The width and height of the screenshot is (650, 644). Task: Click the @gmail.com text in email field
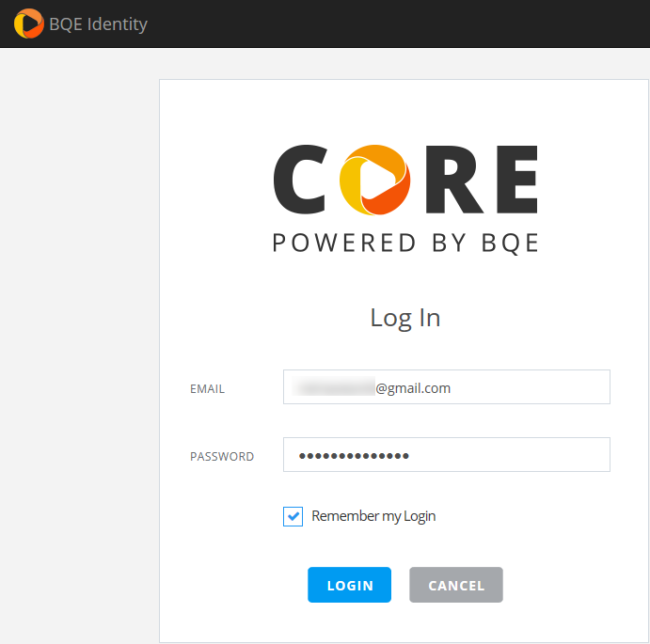(413, 387)
